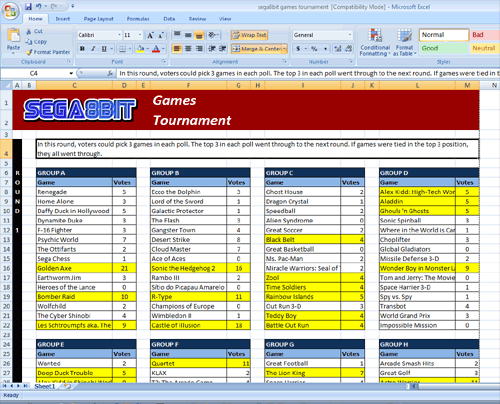
Task: Toggle Bottom Align
Action: coord(199,35)
